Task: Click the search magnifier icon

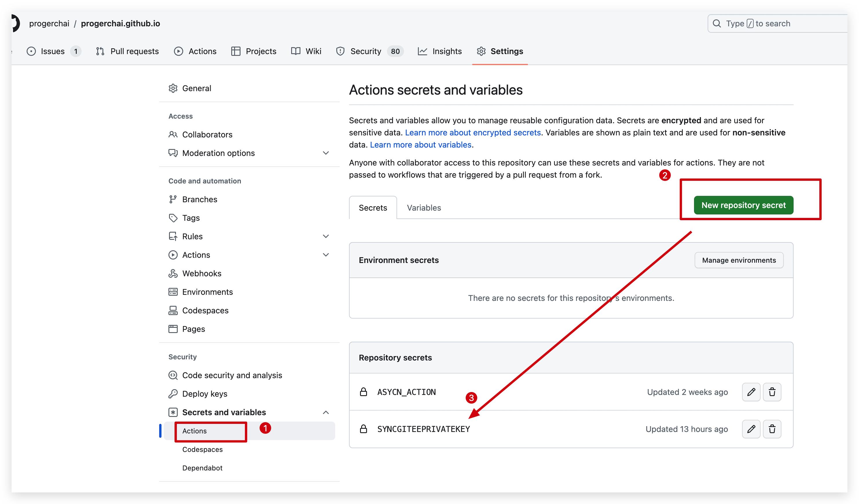Action: click(x=717, y=23)
